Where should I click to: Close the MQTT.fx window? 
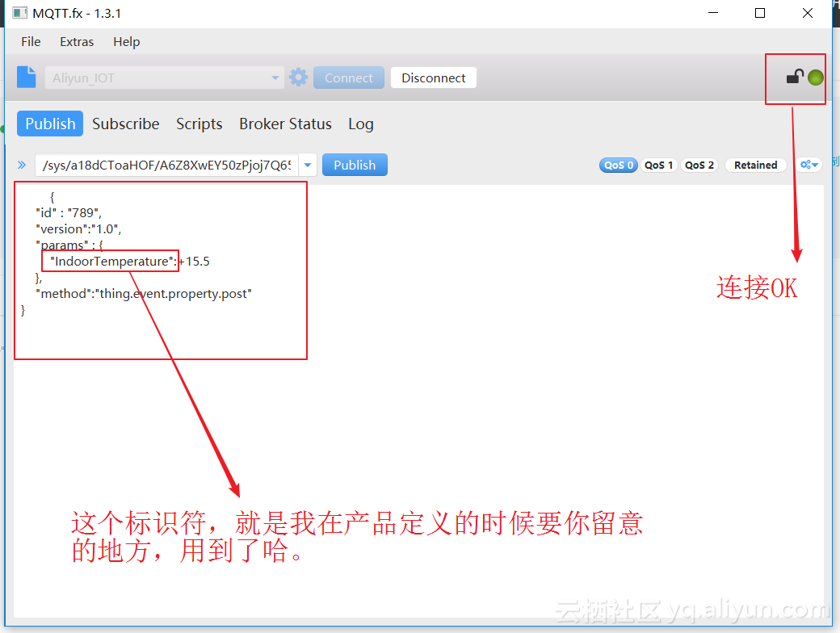click(808, 13)
